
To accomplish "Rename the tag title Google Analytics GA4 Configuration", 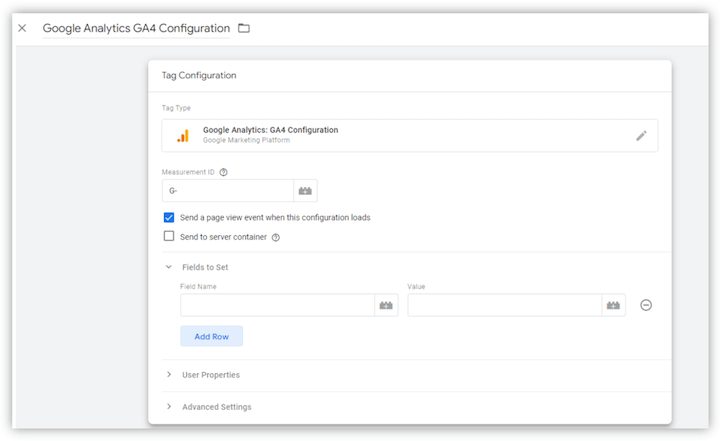I will [136, 28].
